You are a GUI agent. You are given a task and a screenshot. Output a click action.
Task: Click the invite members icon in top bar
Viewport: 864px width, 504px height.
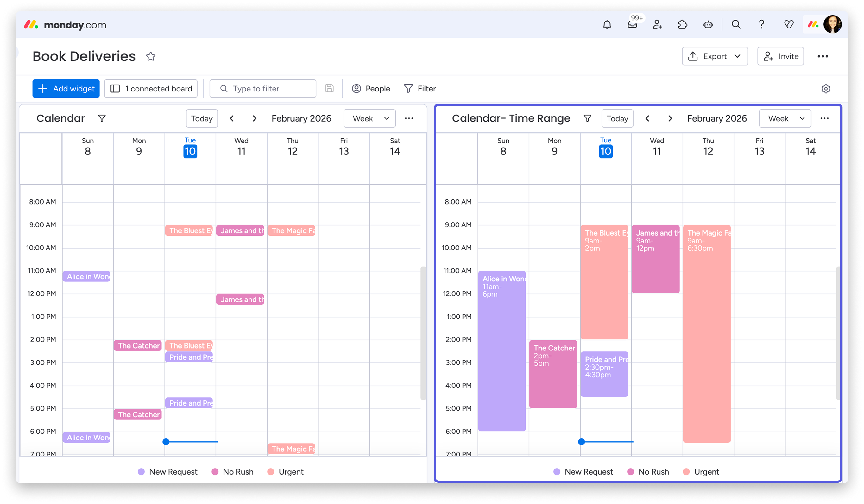click(657, 25)
